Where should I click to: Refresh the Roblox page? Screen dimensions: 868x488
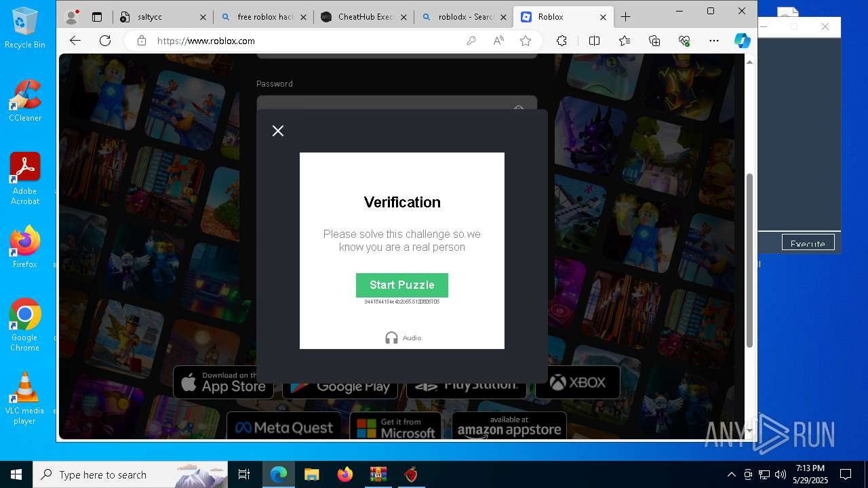click(105, 41)
